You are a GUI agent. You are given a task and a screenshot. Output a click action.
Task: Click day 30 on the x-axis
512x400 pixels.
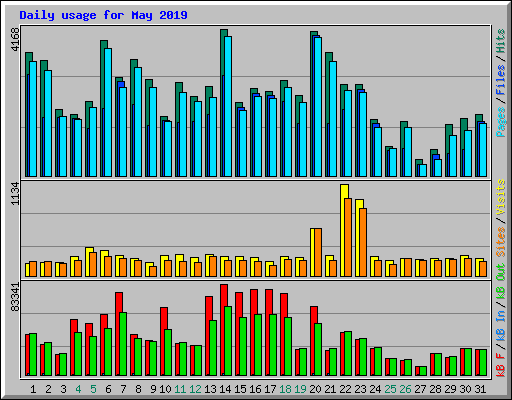pyautogui.click(x=465, y=389)
